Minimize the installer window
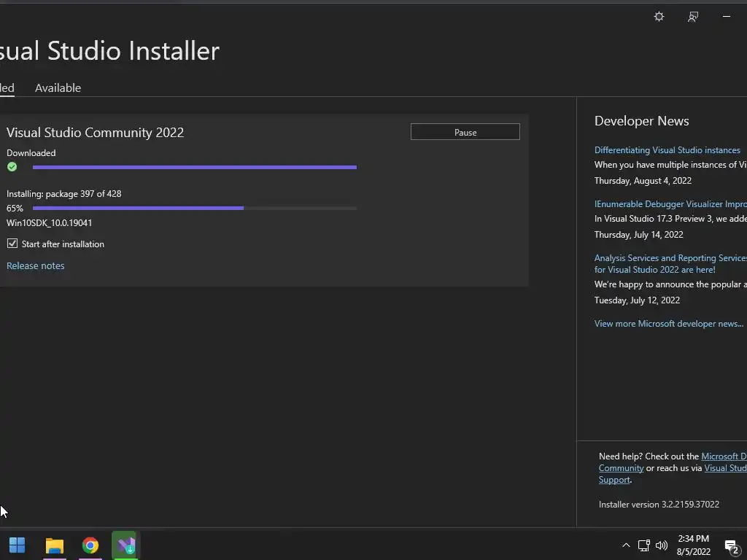Image resolution: width=747 pixels, height=560 pixels. (727, 17)
